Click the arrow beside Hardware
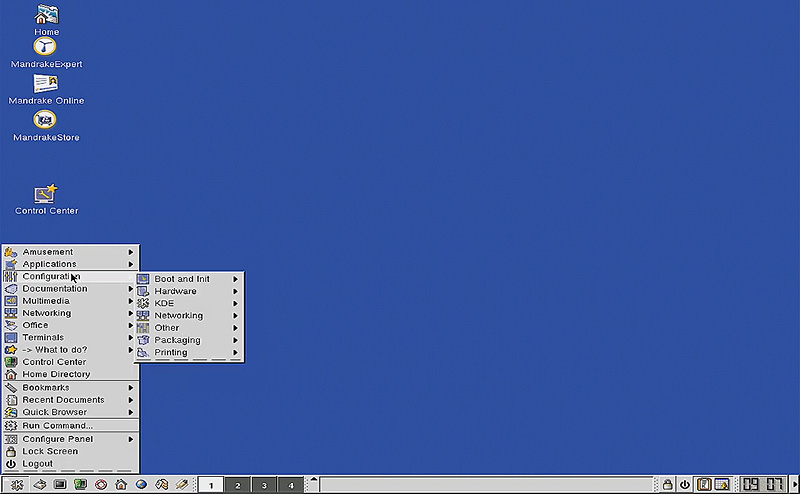The width and height of the screenshot is (800, 494). [x=235, y=291]
